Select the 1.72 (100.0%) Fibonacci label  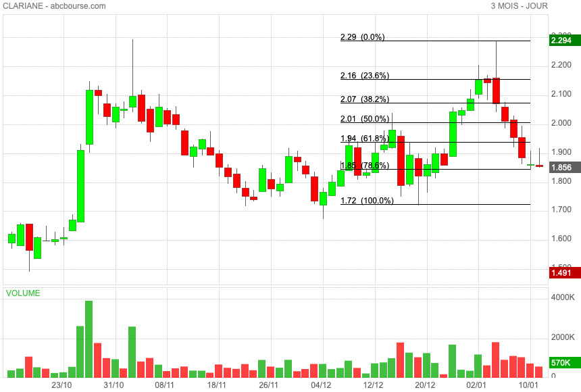coord(367,201)
